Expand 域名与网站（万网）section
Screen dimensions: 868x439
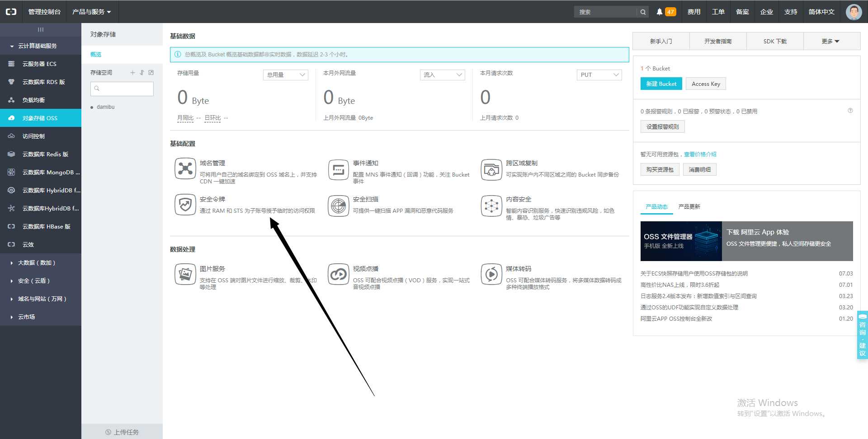[x=41, y=299]
